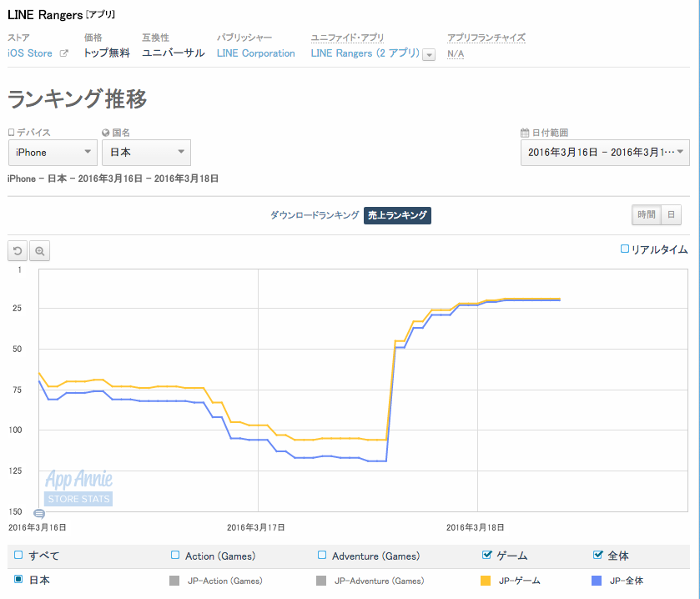Switch chart to 日 granularity
The width and height of the screenshot is (700, 599).
[x=671, y=214]
